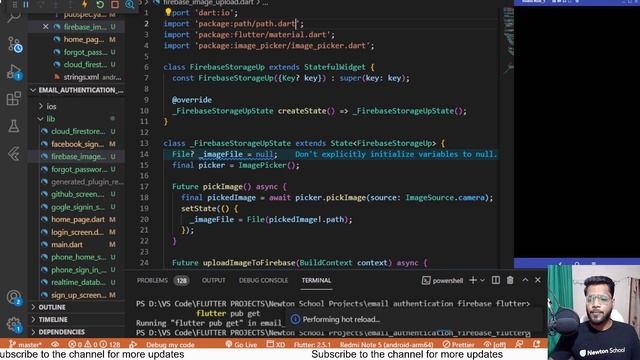Image resolution: width=640 pixels, height=360 pixels.
Task: Click errors and warnings count in status bar
Action: (94, 344)
